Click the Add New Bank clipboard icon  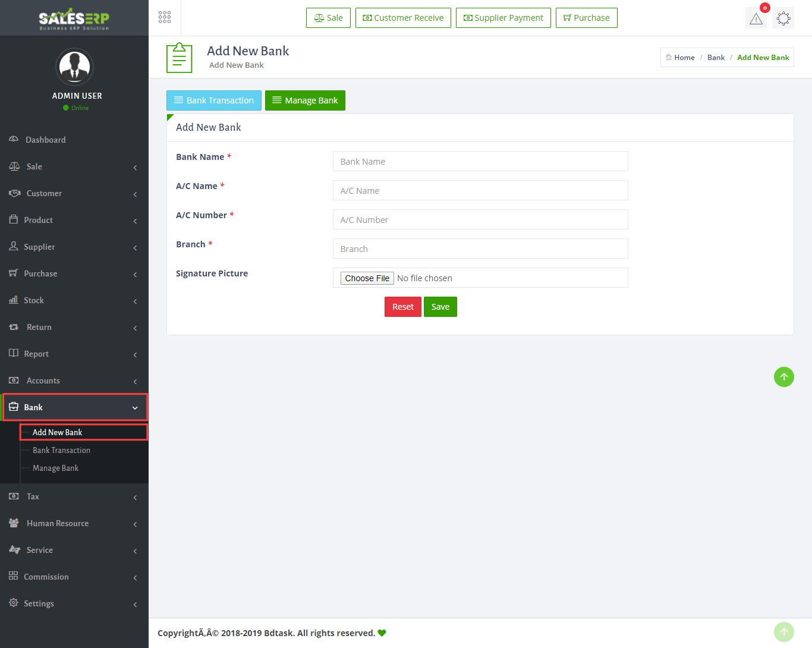(179, 58)
